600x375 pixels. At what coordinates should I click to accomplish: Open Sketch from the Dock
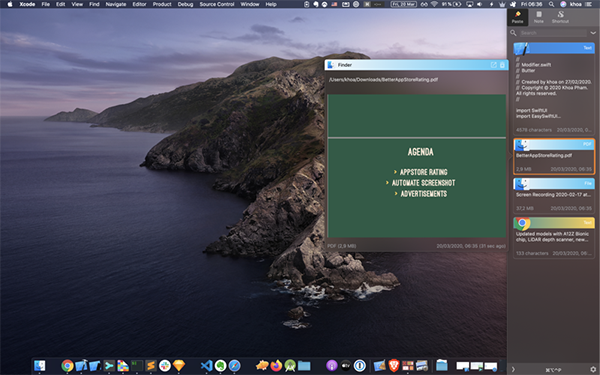coord(179,365)
